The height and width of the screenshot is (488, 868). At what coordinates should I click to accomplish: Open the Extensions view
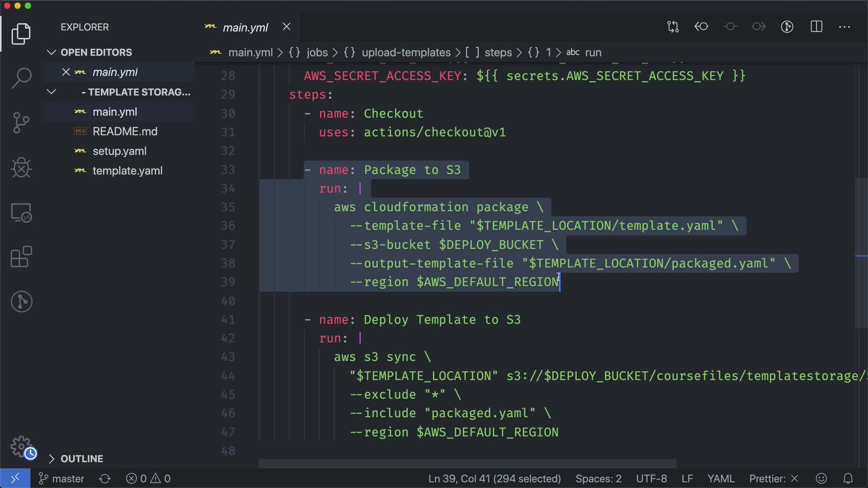pos(21,257)
